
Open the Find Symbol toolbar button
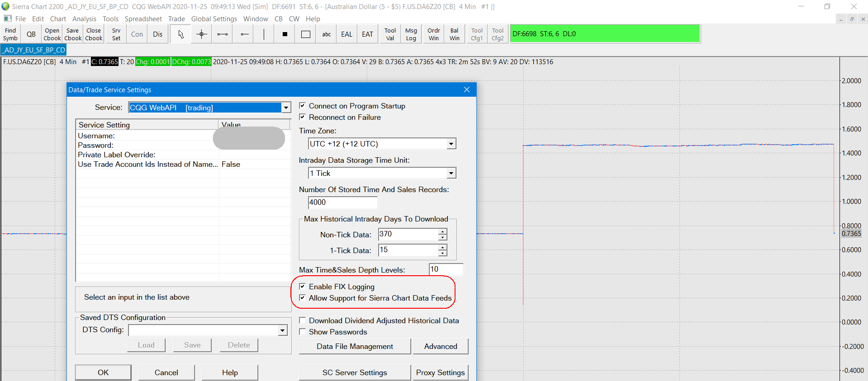[10, 34]
